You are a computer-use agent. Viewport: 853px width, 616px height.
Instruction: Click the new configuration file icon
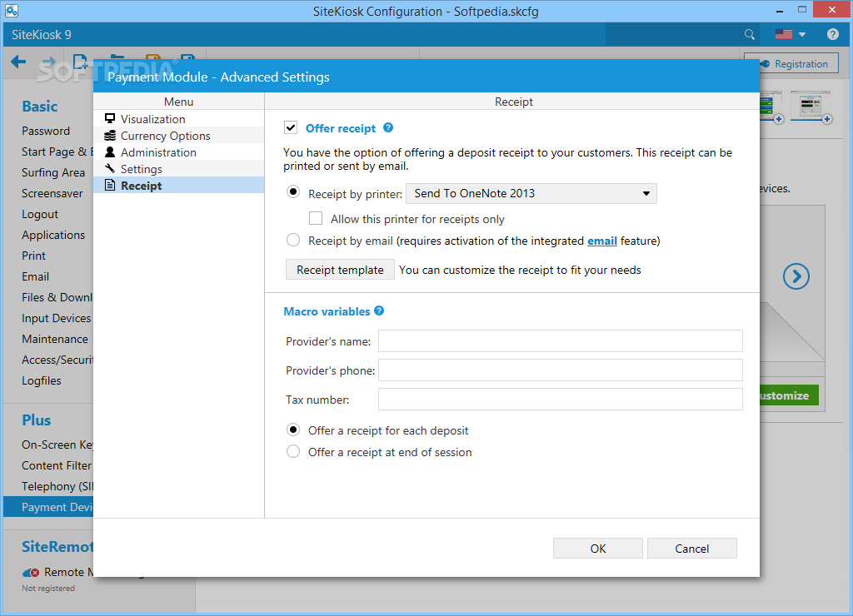80,62
